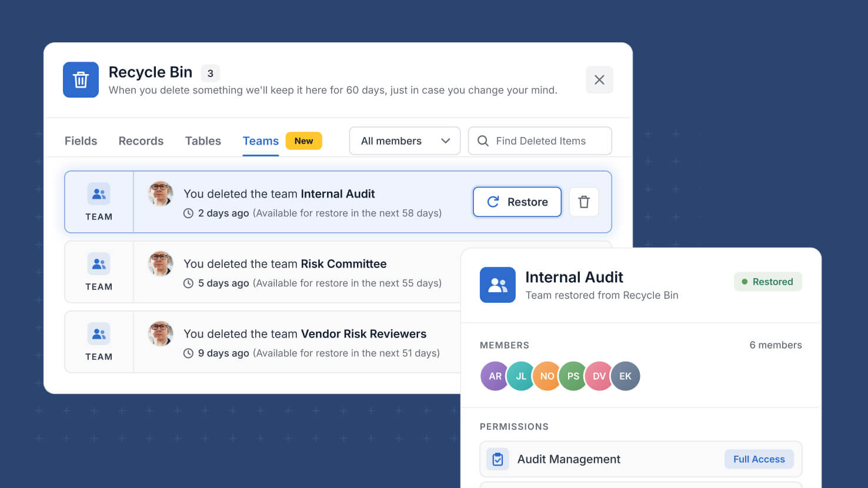Click the blue Recycle Bin trash icon
Image resolution: width=868 pixels, height=488 pixels.
[x=81, y=79]
